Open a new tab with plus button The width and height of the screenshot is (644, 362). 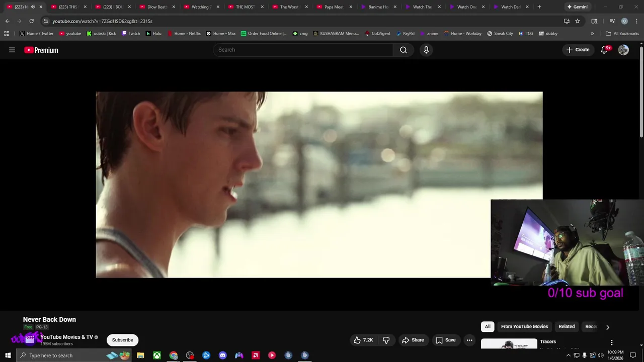(x=539, y=7)
